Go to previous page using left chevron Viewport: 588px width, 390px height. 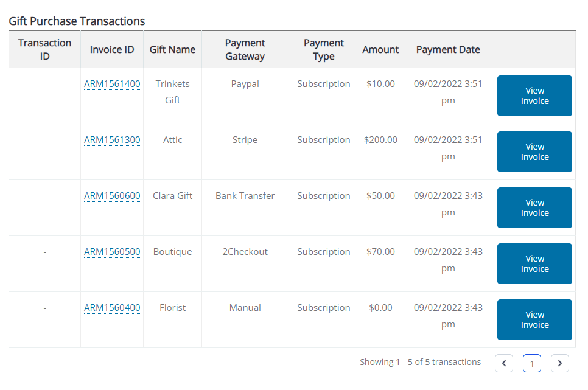pyautogui.click(x=503, y=363)
